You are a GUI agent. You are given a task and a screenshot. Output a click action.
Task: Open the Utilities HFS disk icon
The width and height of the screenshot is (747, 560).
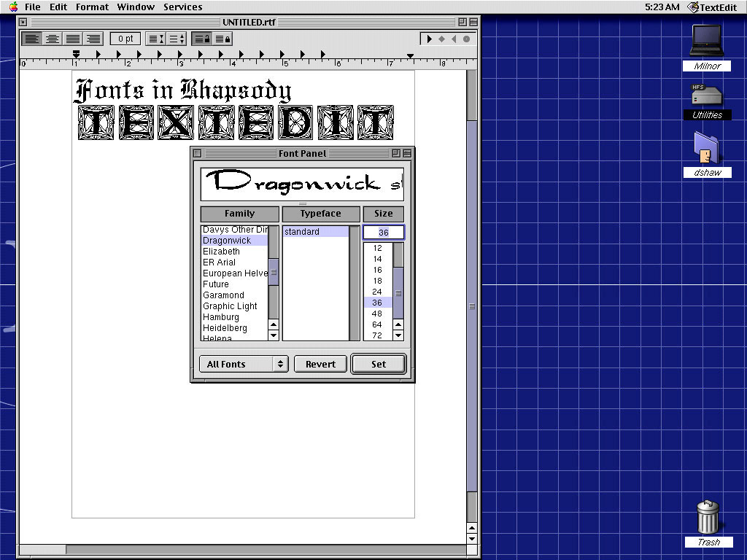pos(707,94)
